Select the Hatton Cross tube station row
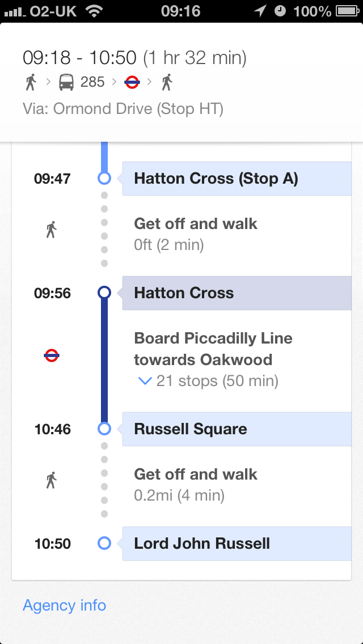363x644 pixels. coord(237,293)
